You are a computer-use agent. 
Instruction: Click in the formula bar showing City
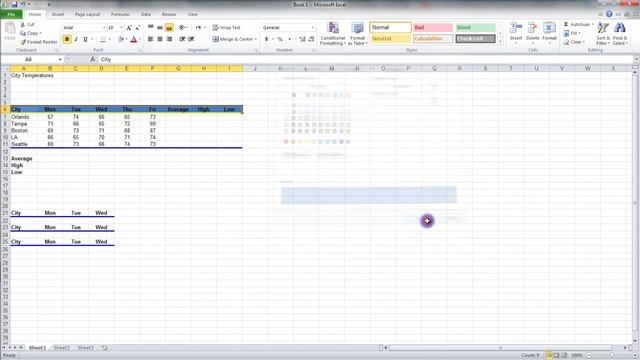pos(365,60)
